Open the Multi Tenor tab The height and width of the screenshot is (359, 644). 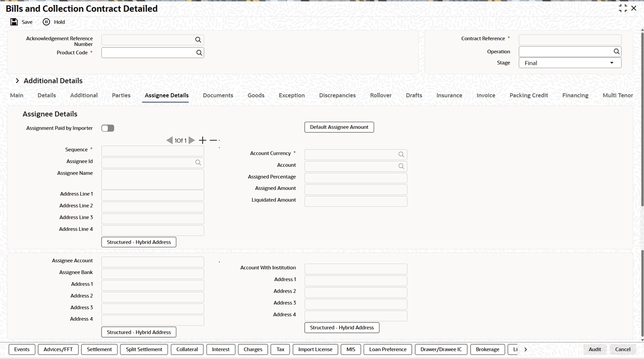click(618, 95)
